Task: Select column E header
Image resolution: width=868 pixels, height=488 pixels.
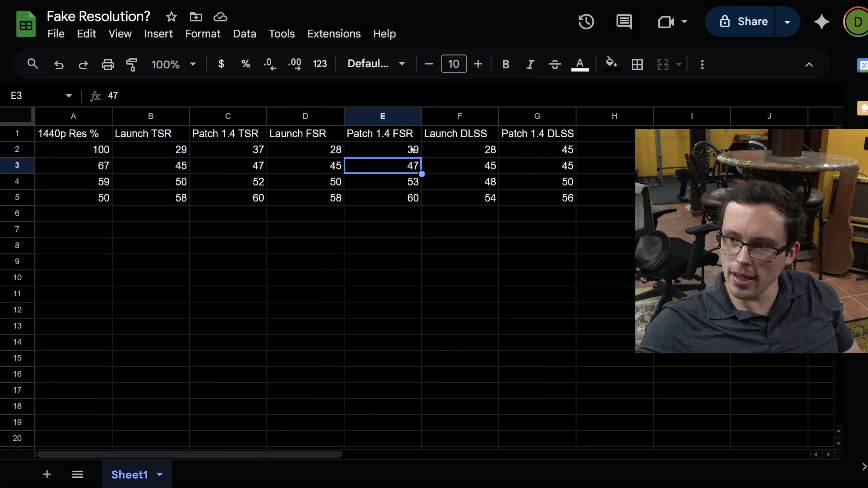Action: click(x=382, y=116)
